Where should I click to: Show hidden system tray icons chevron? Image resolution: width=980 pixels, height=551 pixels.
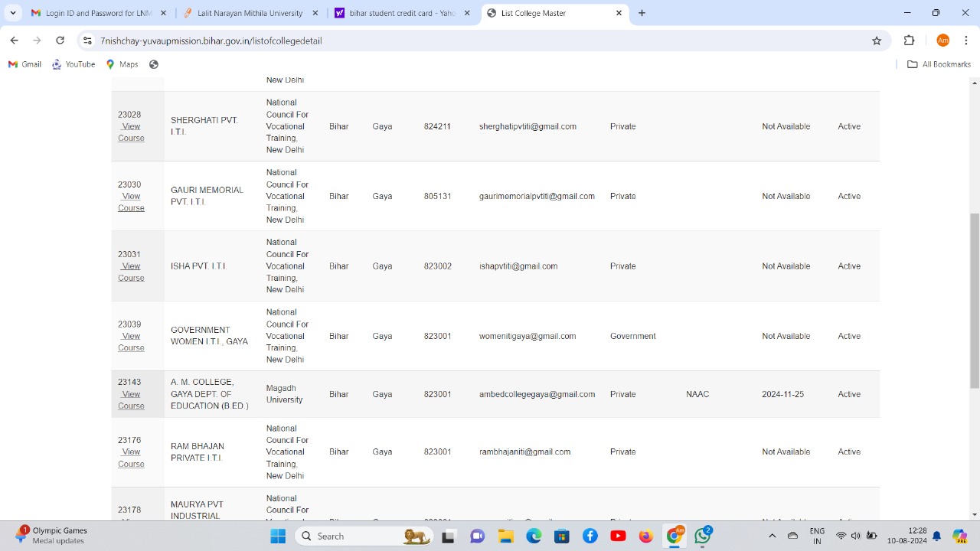tap(772, 536)
